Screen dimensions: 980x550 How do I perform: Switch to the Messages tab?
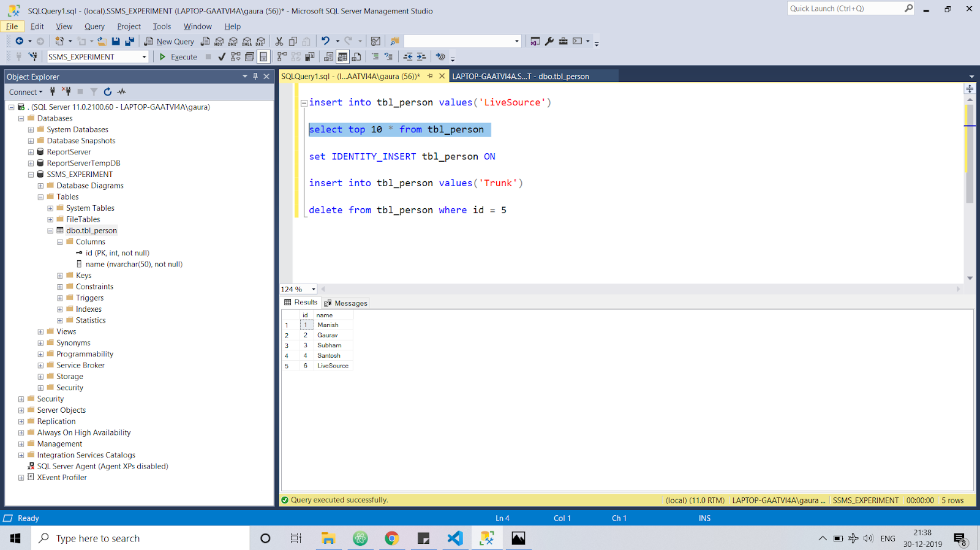tap(346, 303)
